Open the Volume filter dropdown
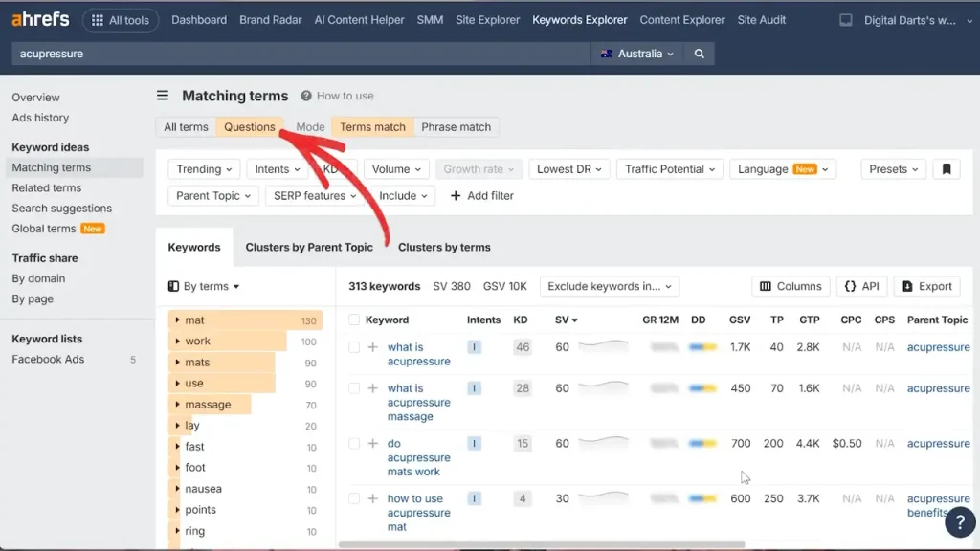The width and height of the screenshot is (980, 551). [396, 168]
